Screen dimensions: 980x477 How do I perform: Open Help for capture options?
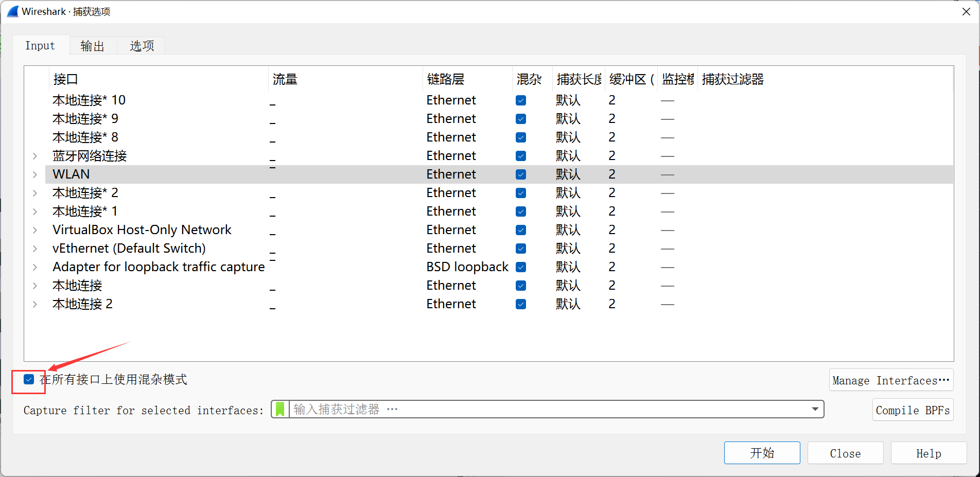click(x=929, y=453)
